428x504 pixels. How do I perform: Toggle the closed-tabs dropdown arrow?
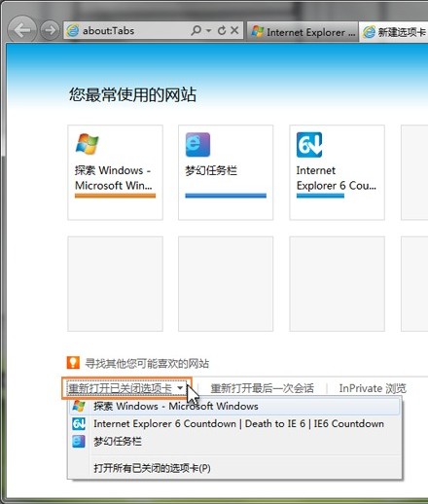tap(180, 388)
